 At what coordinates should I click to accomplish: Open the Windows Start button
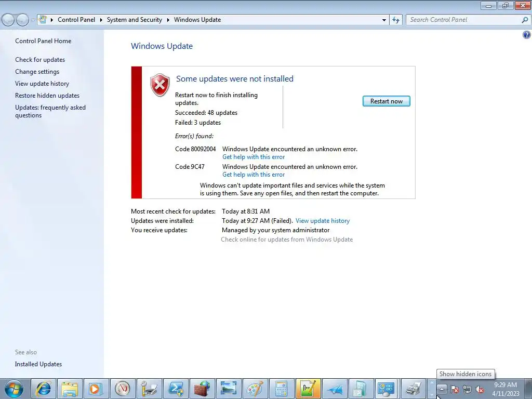pos(14,389)
